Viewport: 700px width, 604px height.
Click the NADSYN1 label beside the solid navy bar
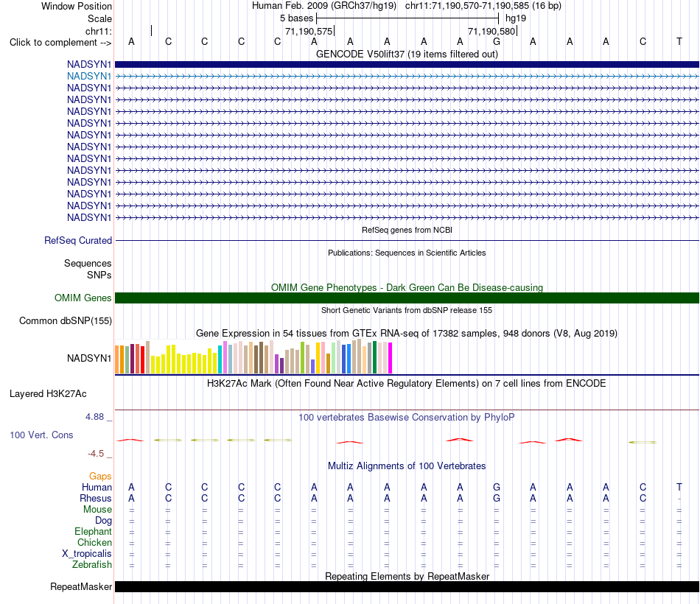click(x=89, y=64)
